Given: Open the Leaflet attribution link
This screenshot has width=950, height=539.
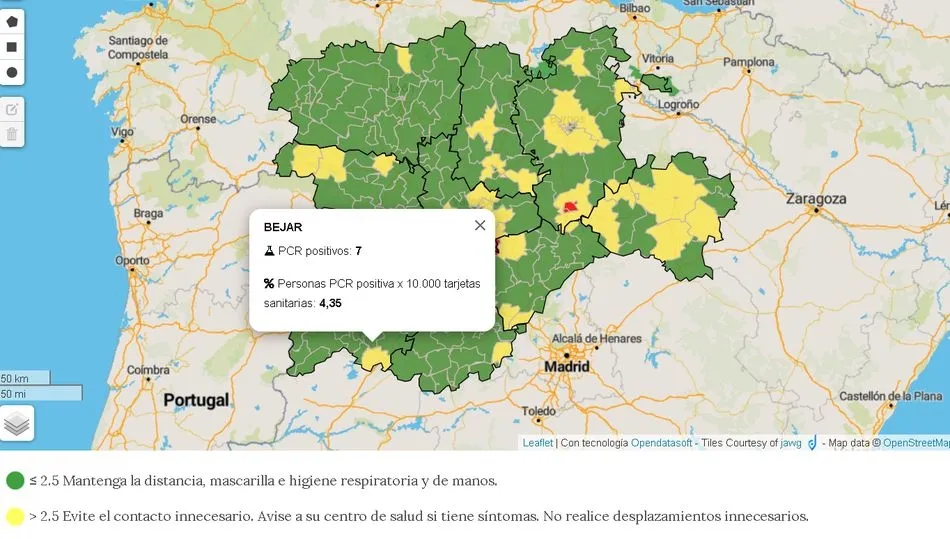Looking at the screenshot, I should pos(537,443).
